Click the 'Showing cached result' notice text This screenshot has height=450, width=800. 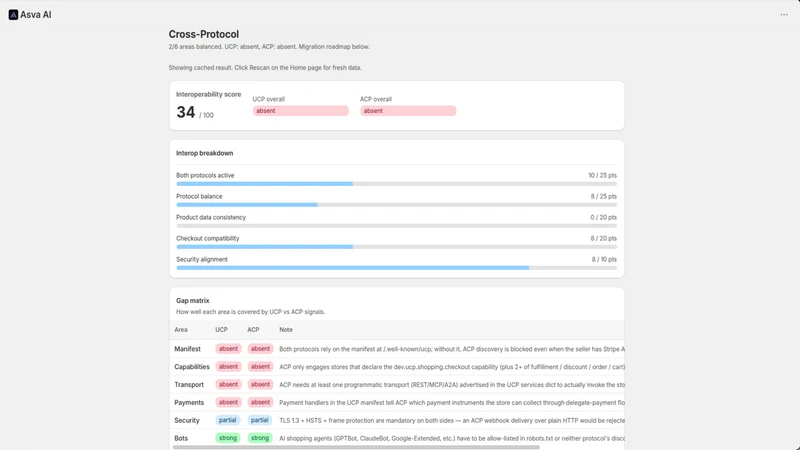(x=265, y=67)
